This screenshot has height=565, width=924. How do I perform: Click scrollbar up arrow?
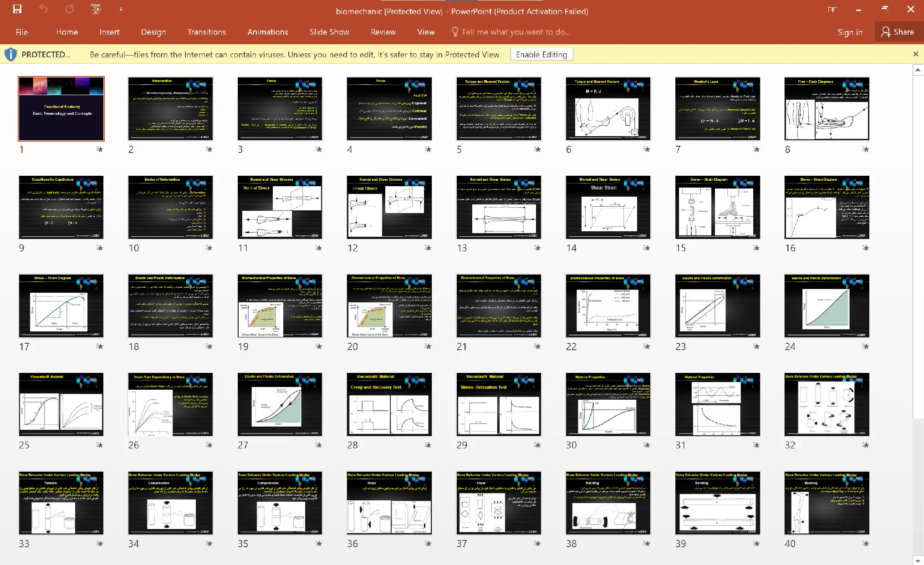pyautogui.click(x=918, y=70)
